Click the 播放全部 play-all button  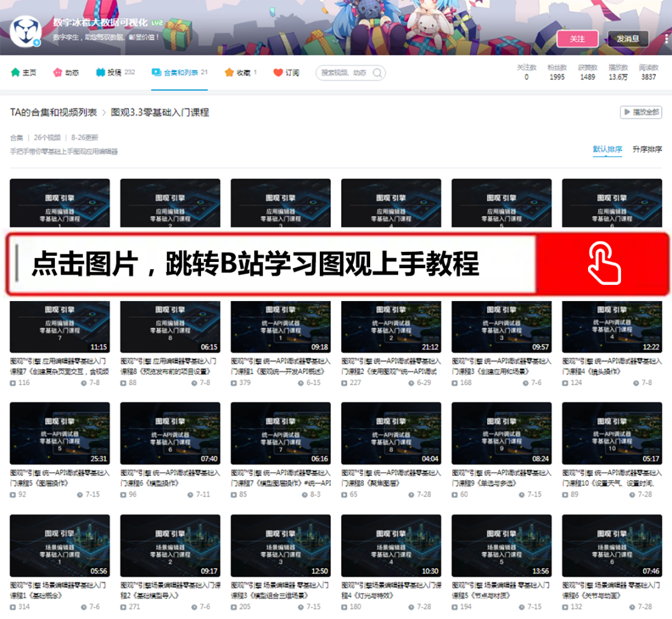click(x=641, y=112)
